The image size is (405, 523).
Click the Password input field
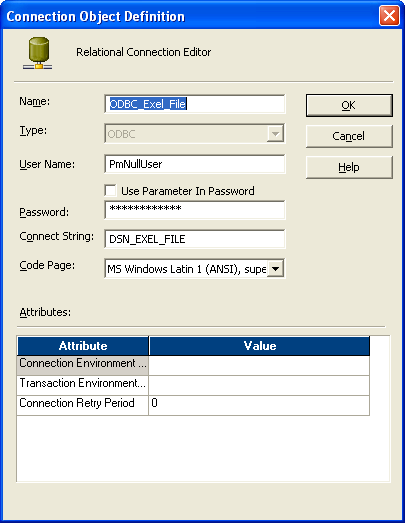coord(195,210)
